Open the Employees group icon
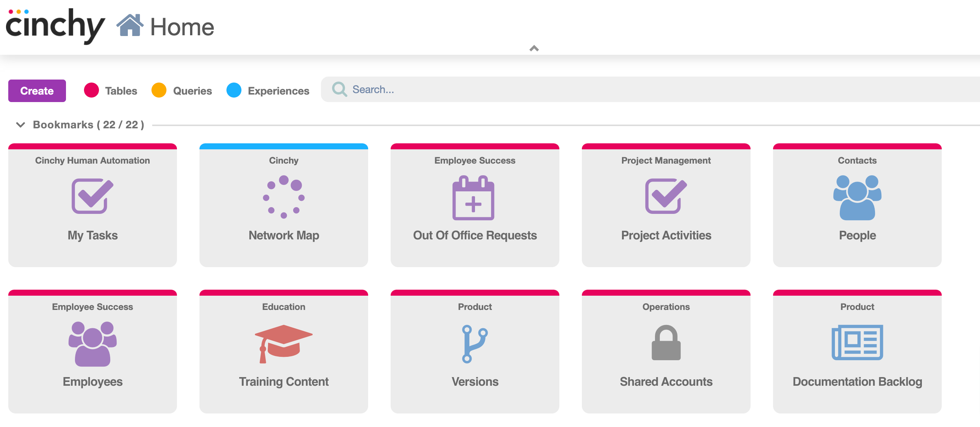 click(x=93, y=344)
